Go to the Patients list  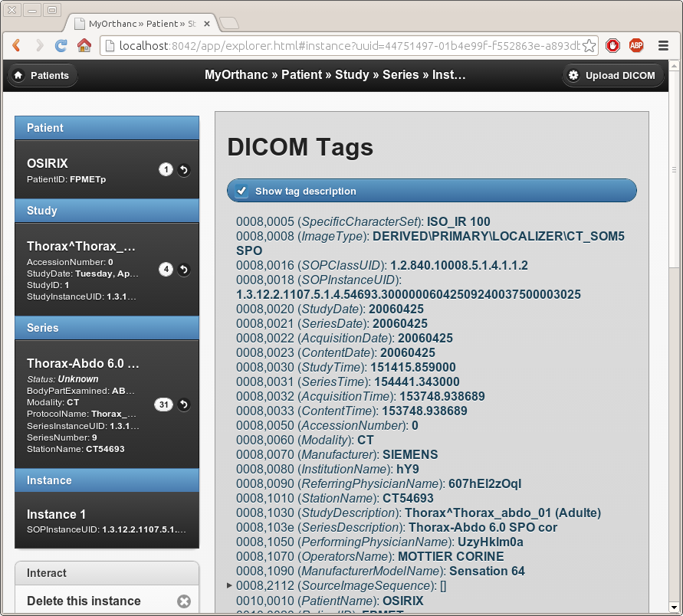coord(42,75)
